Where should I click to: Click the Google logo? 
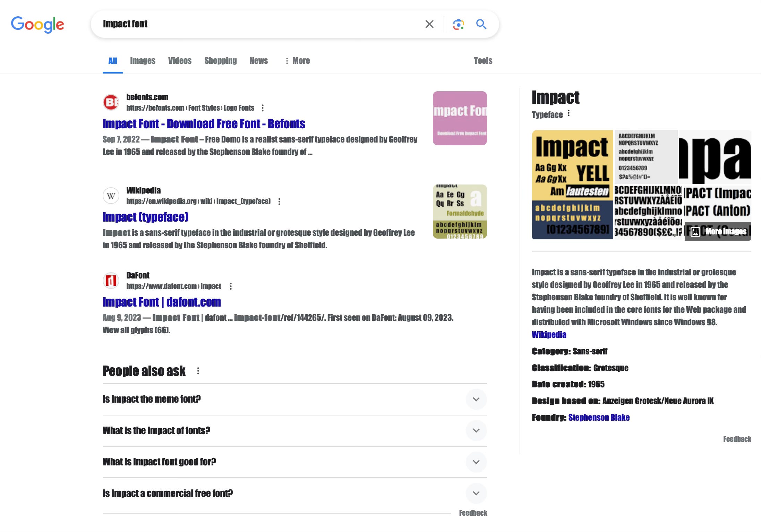pyautogui.click(x=37, y=24)
